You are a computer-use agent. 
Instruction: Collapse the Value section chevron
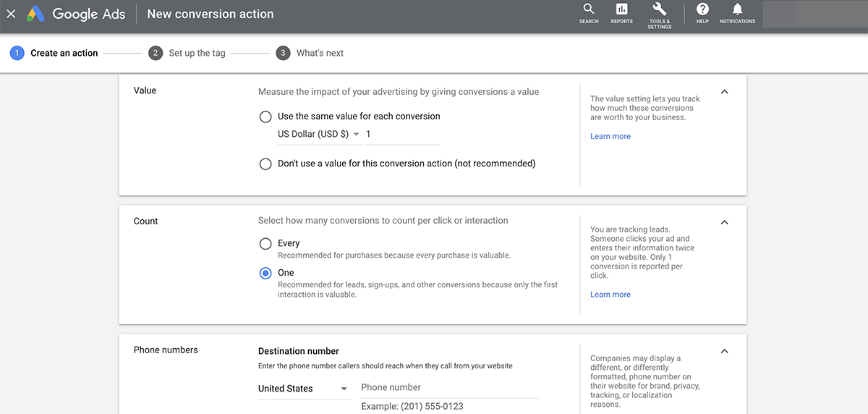coord(724,92)
